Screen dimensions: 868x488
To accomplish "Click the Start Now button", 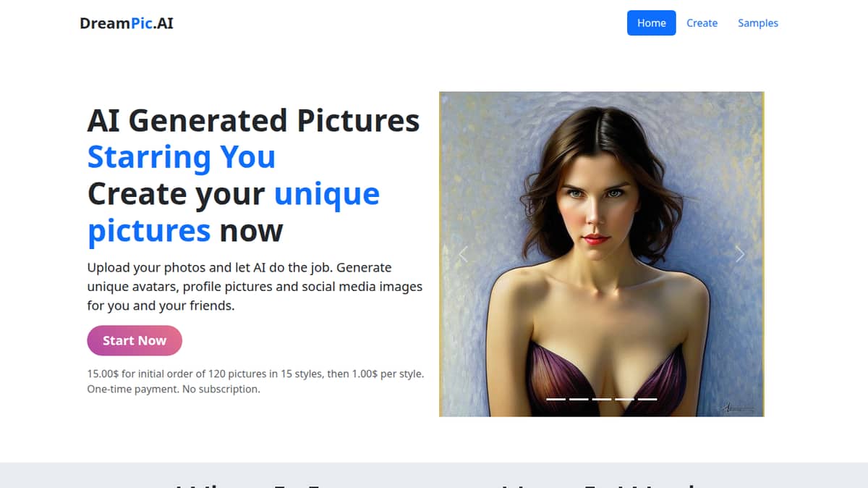I will coord(135,340).
